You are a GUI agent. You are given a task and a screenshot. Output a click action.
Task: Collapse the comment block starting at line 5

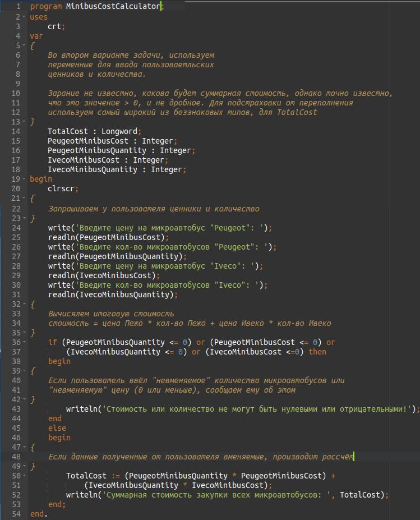(24, 45)
